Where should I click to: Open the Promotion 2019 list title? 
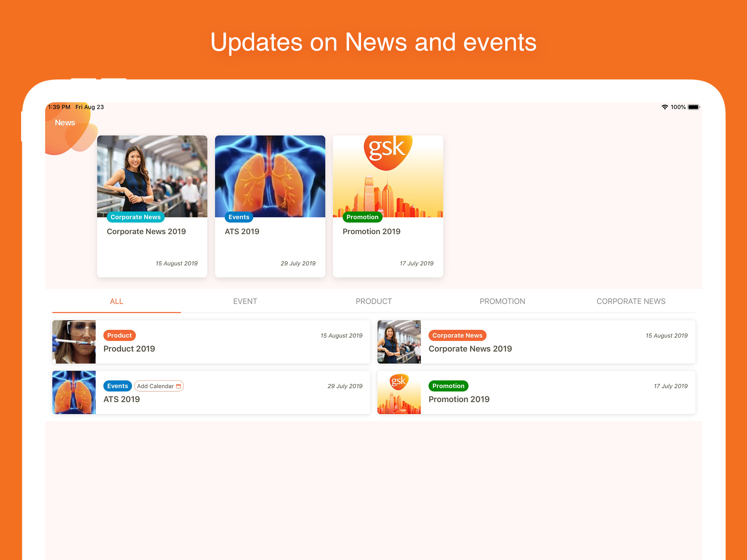click(459, 399)
